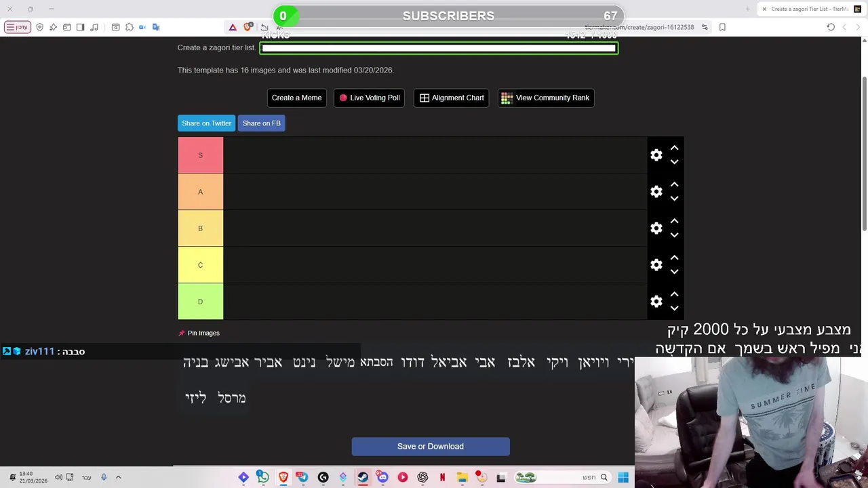
Task: Click the yellow B tier label
Action: click(200, 228)
